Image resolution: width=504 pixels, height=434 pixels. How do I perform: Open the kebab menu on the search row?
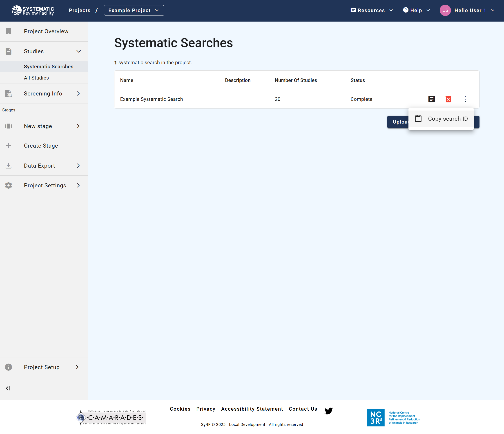pos(465,99)
